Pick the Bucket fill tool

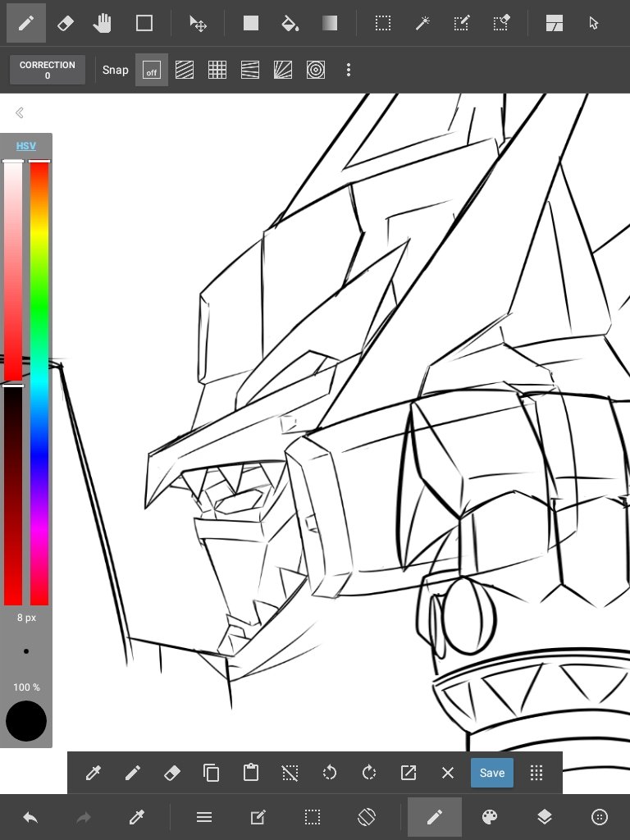290,23
